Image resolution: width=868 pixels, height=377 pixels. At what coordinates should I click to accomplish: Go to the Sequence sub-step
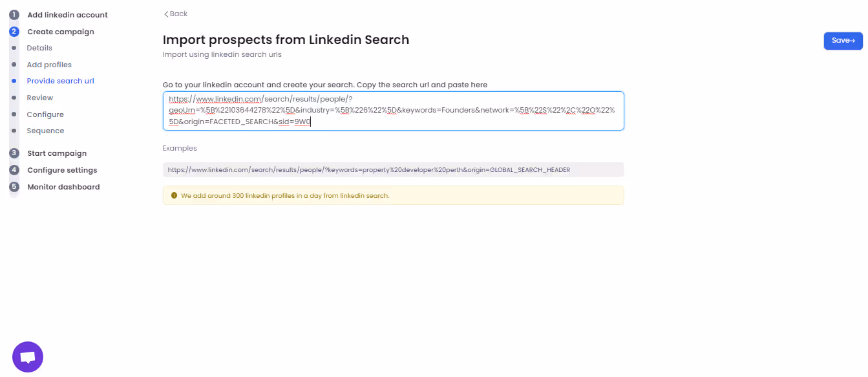tap(45, 131)
